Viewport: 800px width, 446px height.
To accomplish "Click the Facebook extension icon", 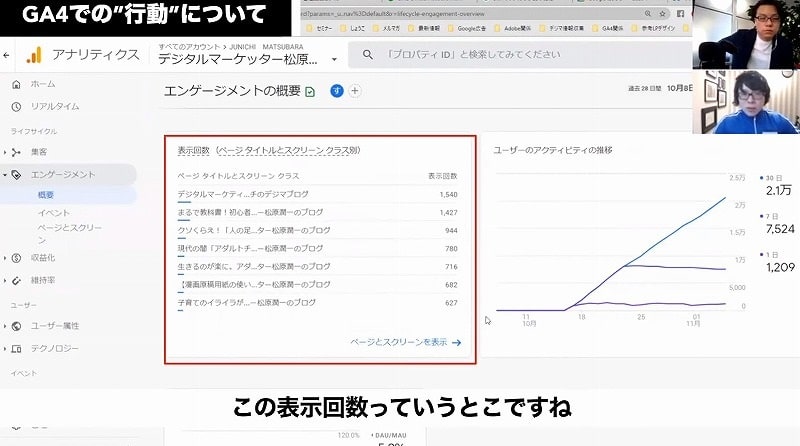I will click(680, 14).
